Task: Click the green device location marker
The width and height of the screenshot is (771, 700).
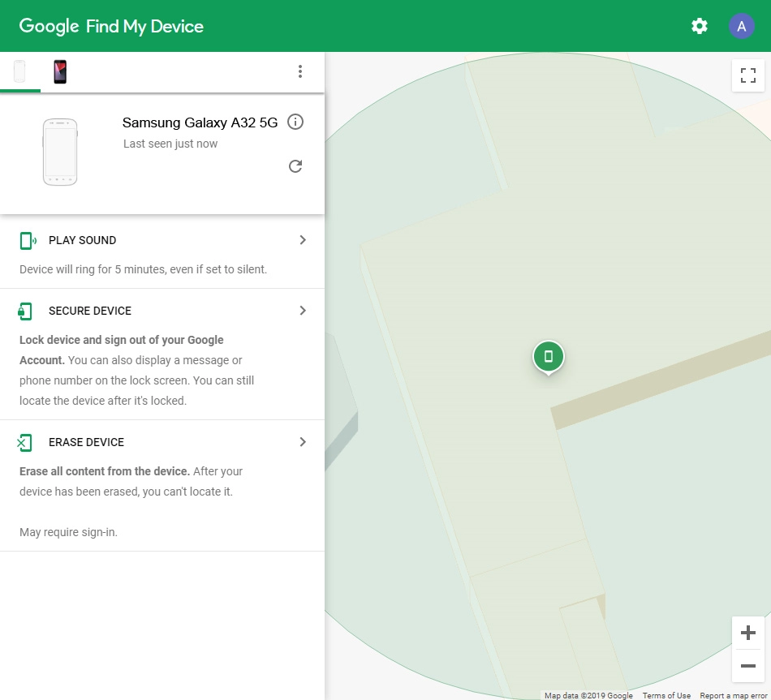Action: (x=549, y=356)
